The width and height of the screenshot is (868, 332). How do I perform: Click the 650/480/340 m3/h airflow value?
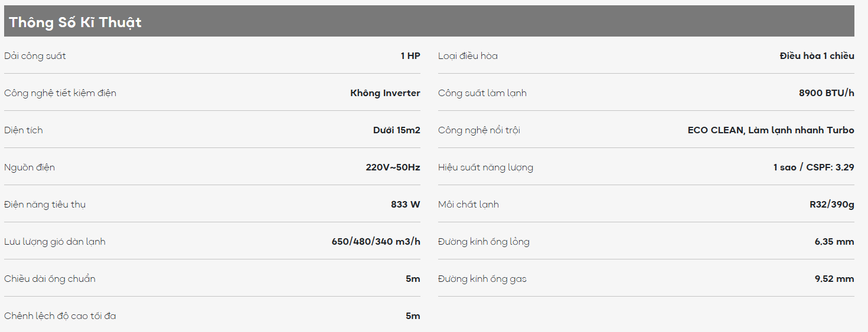[376, 242]
